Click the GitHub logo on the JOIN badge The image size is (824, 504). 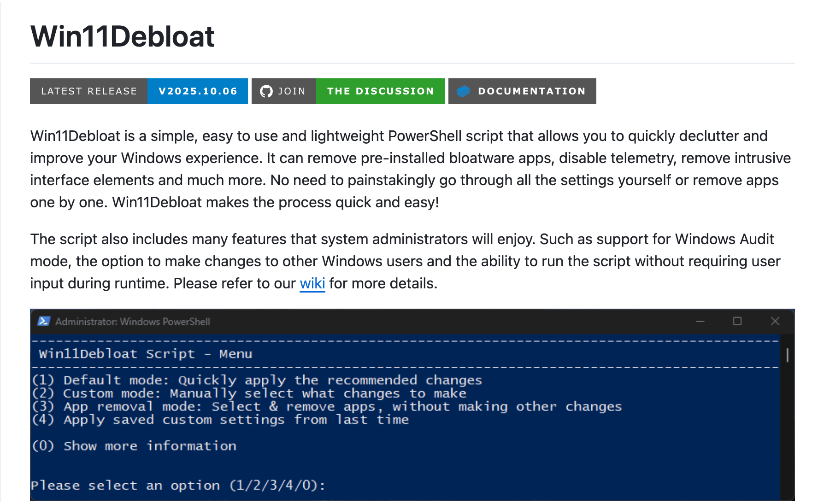[x=266, y=91]
